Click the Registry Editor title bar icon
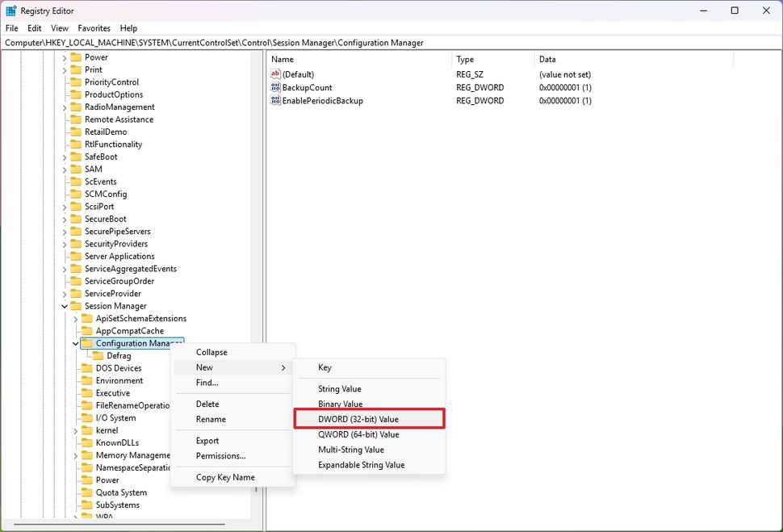This screenshot has height=532, width=783. (11, 10)
